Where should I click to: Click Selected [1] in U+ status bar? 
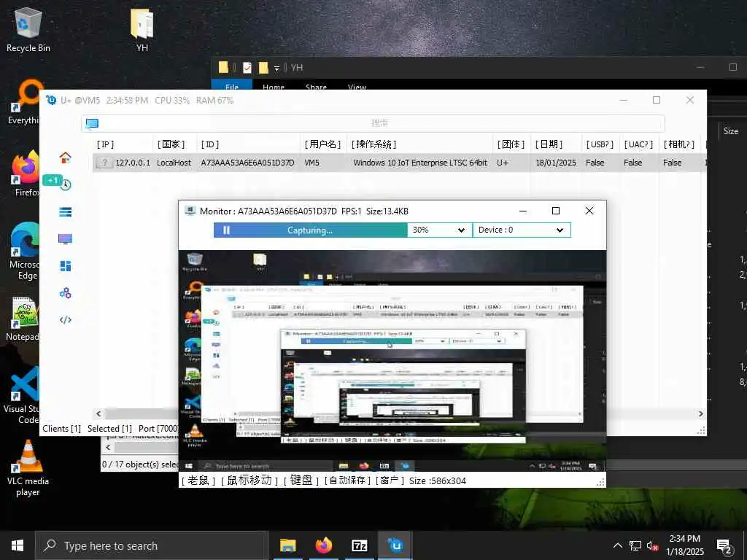(x=109, y=429)
